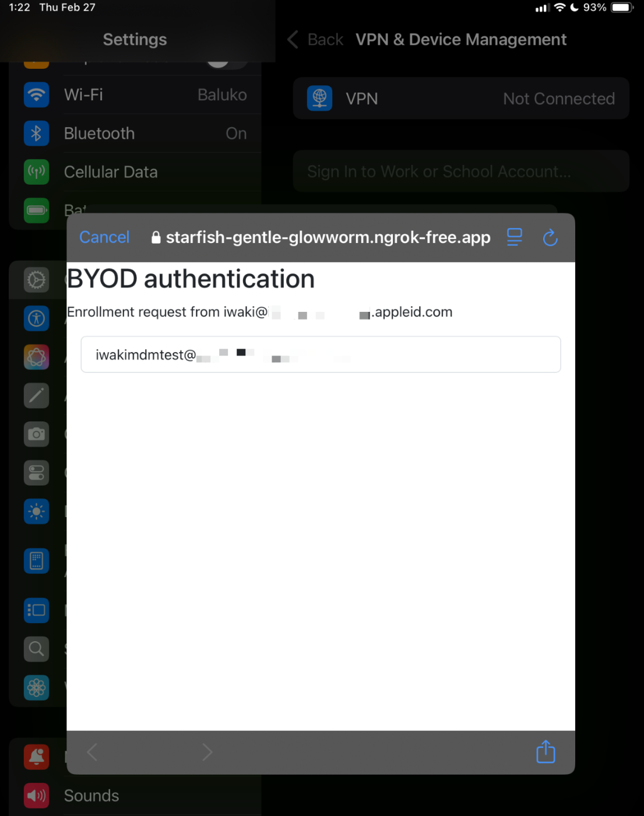
Task: Tap Sign In to Work or School Account
Action: point(461,171)
